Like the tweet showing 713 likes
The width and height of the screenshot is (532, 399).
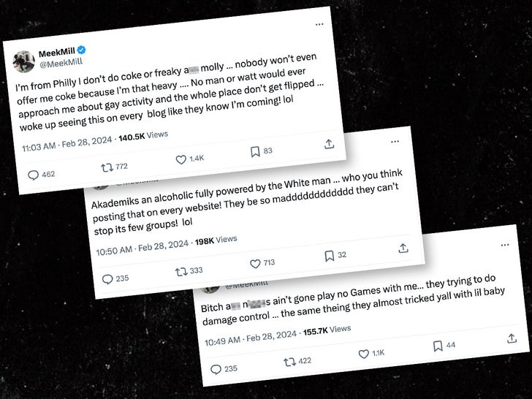(x=255, y=264)
